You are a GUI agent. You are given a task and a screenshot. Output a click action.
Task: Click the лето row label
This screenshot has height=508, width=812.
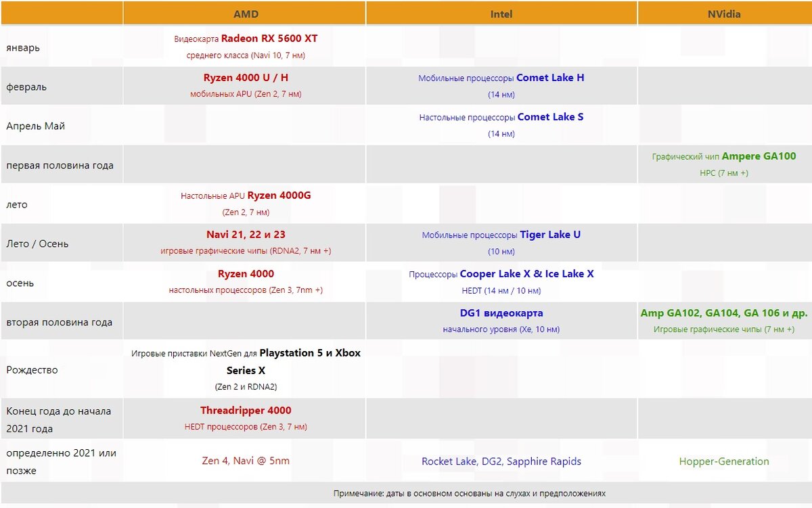(x=17, y=204)
